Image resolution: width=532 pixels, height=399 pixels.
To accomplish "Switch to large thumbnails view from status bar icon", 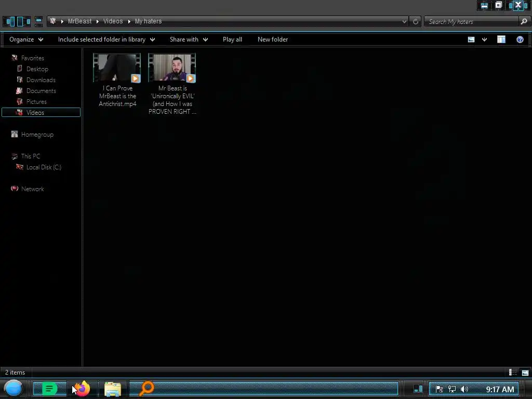I will pos(525,373).
